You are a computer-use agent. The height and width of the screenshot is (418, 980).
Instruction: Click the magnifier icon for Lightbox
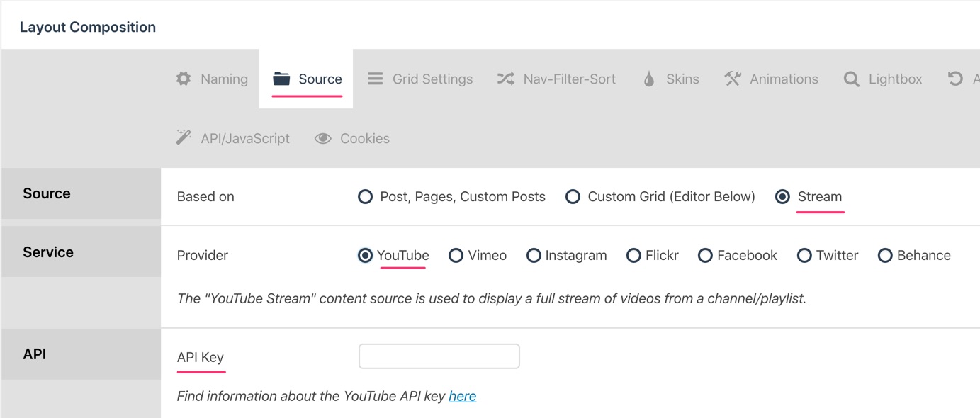coord(851,79)
